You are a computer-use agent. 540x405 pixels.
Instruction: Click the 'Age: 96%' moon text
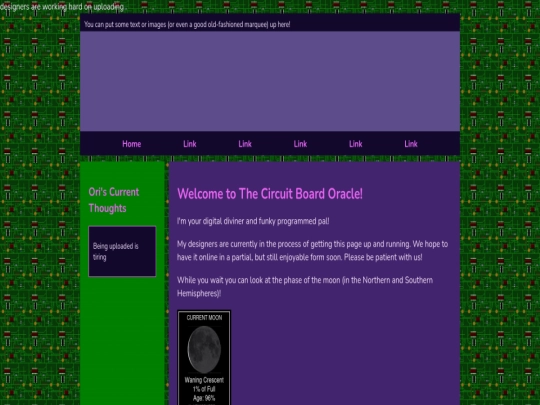[x=204, y=398]
